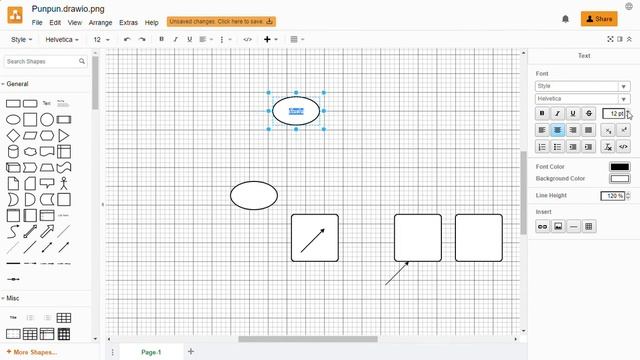Open the toolbar font size 12 dropdown
The image size is (640, 360).
(101, 40)
